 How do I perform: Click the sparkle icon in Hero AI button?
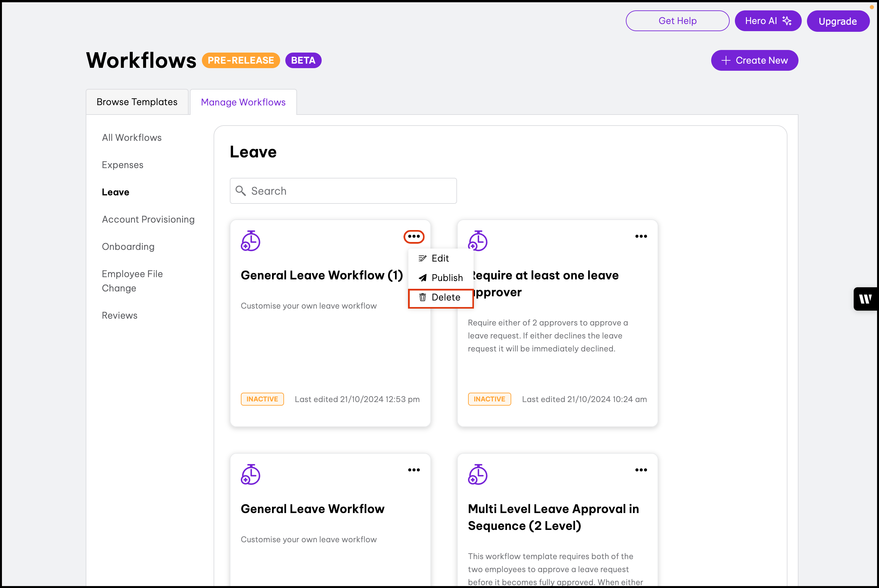coord(787,21)
